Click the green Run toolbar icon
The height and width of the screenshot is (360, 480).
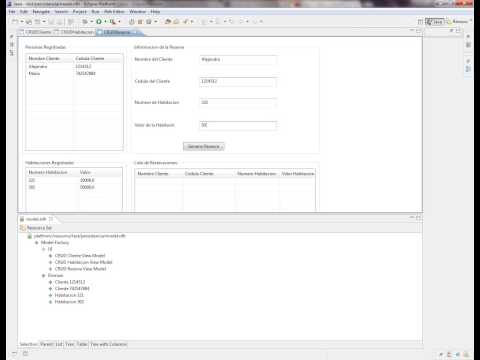click(x=99, y=22)
